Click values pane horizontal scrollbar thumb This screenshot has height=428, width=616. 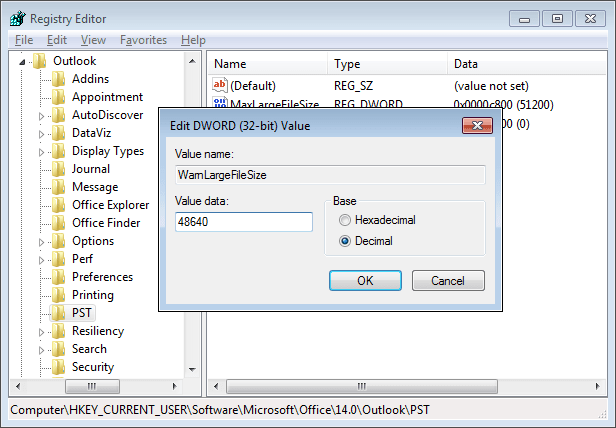pyautogui.click(x=362, y=386)
